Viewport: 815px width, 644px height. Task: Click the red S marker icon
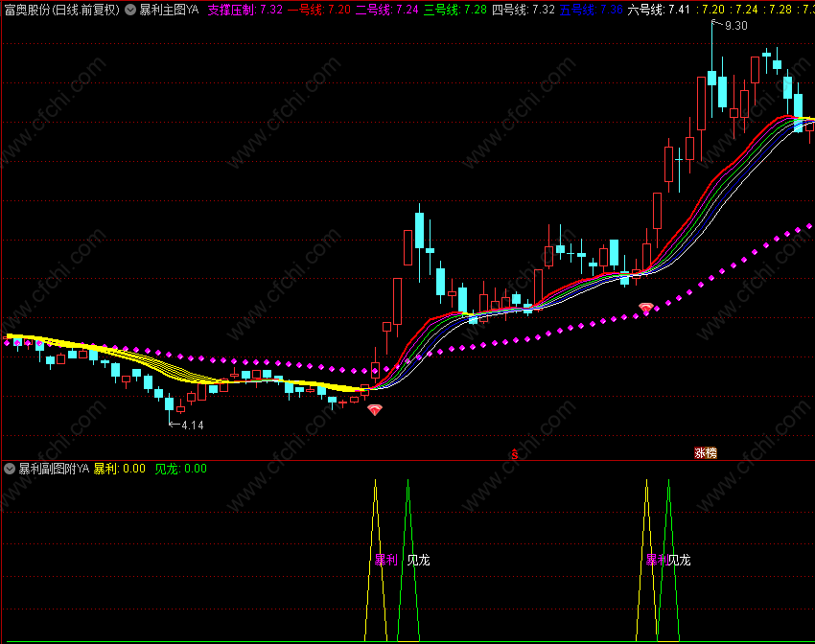[515, 454]
